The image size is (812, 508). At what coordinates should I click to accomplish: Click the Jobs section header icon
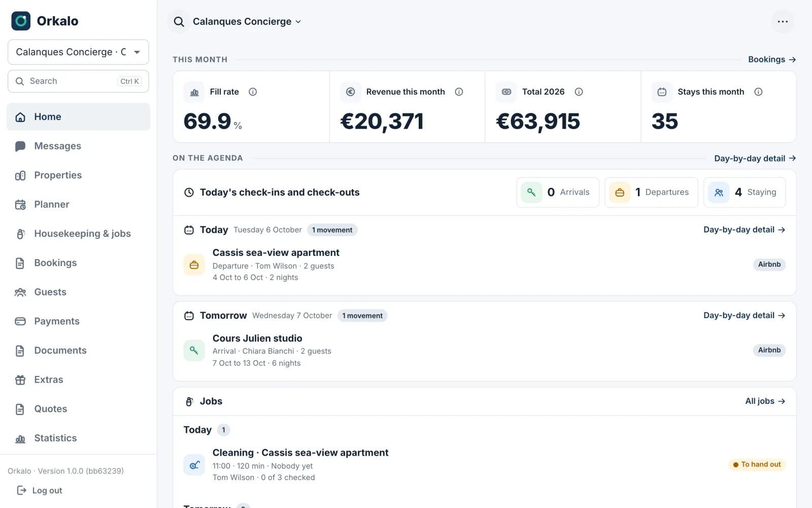[x=189, y=401]
